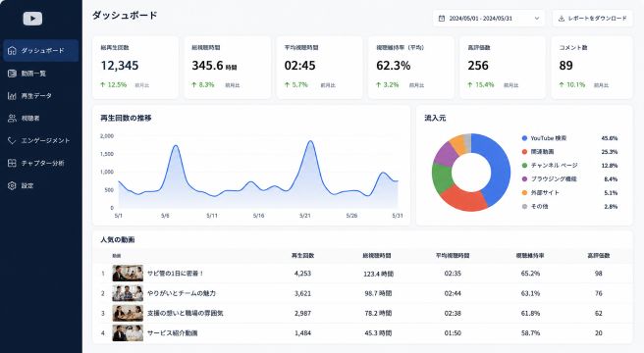Expand the date range dropdown chevron
This screenshot has height=353, width=644.
point(536,19)
